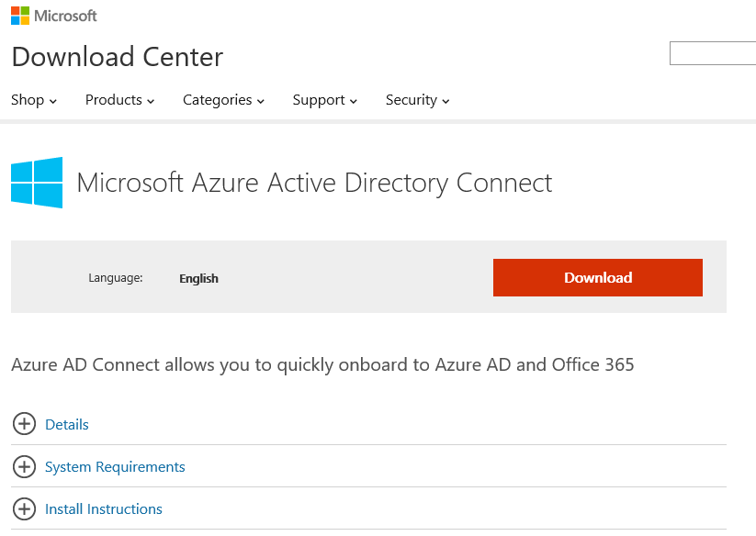Open the Support dropdown chevron
756x536 pixels.
click(351, 101)
